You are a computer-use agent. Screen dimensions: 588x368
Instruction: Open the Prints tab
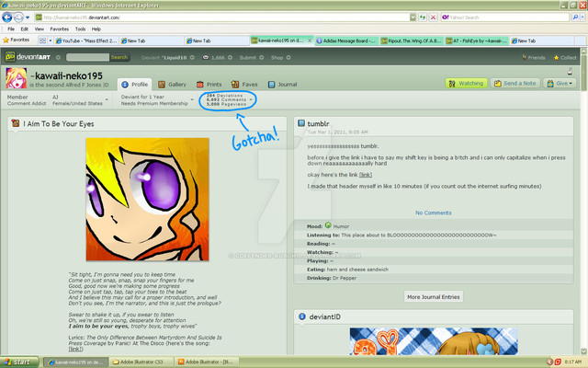point(209,85)
